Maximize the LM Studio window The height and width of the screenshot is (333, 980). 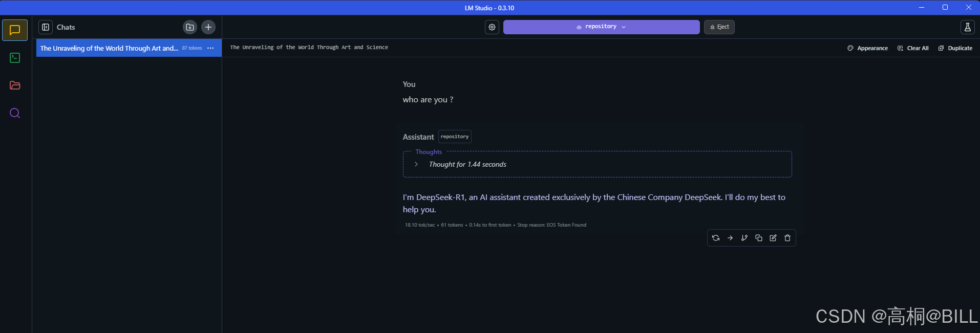pyautogui.click(x=945, y=7)
